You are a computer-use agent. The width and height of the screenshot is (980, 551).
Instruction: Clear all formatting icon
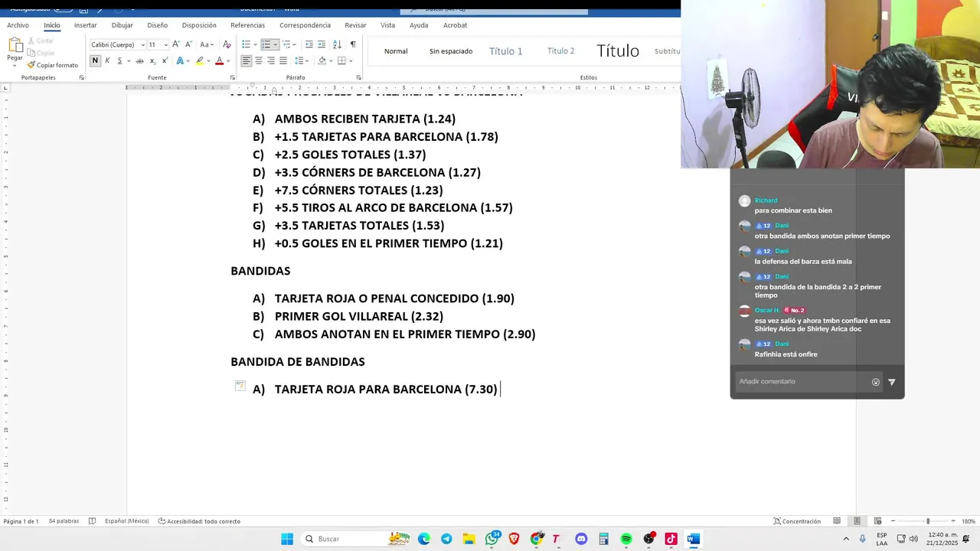point(227,44)
